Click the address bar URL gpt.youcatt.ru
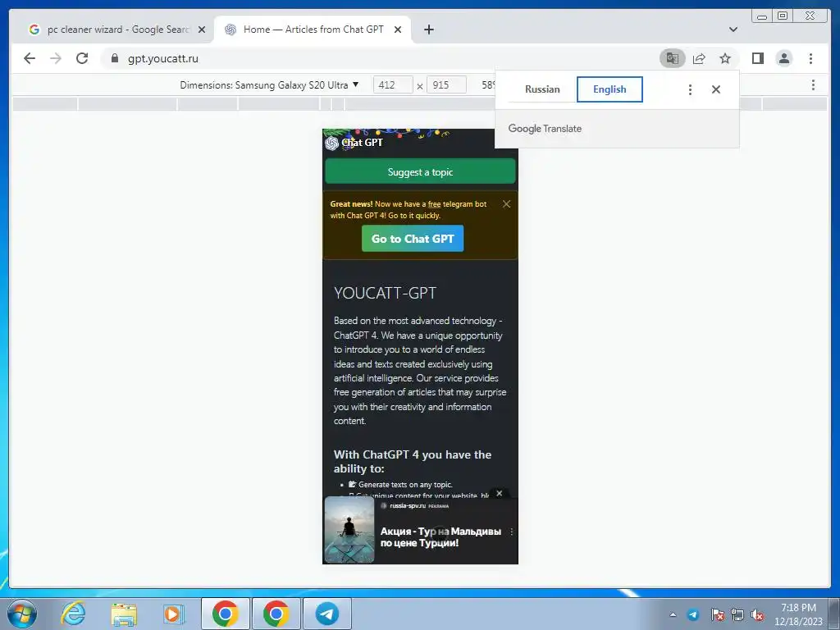This screenshot has height=630, width=840. click(x=163, y=59)
